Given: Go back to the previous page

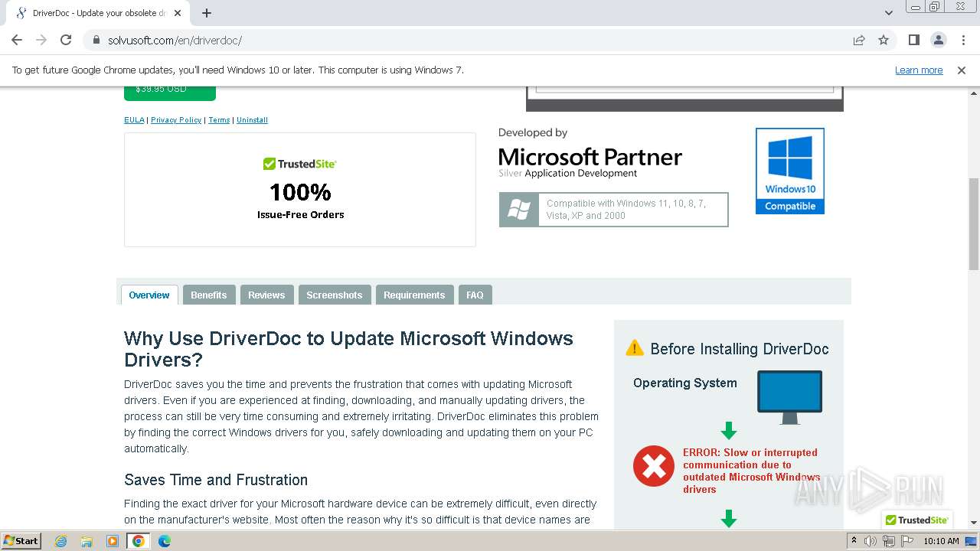Looking at the screenshot, I should pyautogui.click(x=17, y=40).
